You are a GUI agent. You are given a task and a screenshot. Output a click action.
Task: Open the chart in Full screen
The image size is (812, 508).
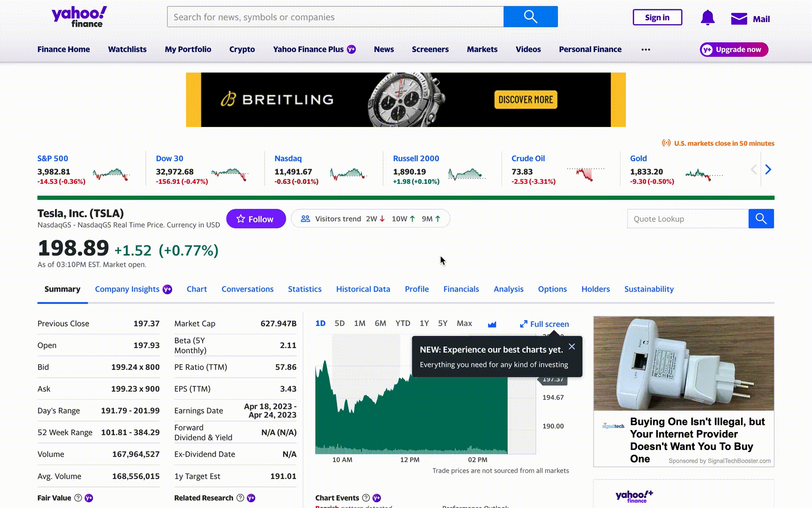point(544,324)
